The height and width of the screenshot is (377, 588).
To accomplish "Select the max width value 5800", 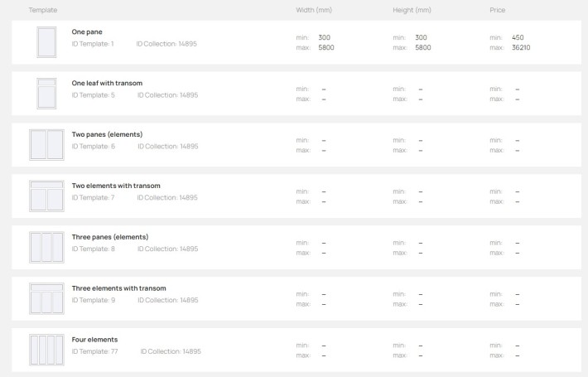I will point(326,47).
